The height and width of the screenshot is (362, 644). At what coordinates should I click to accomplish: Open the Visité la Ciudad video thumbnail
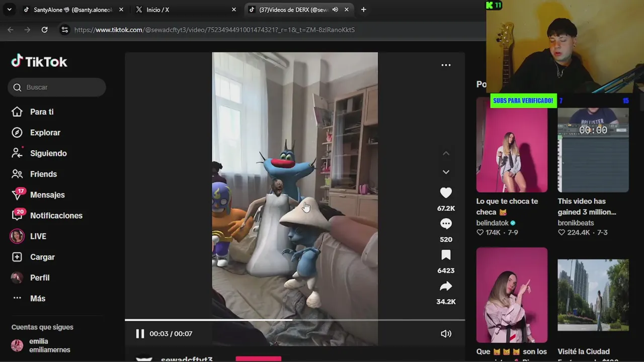point(593,295)
